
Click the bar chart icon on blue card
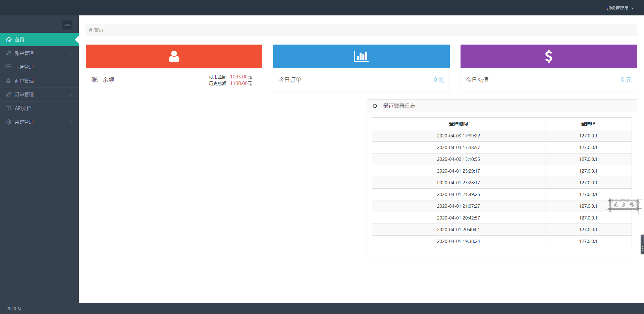[x=361, y=56]
